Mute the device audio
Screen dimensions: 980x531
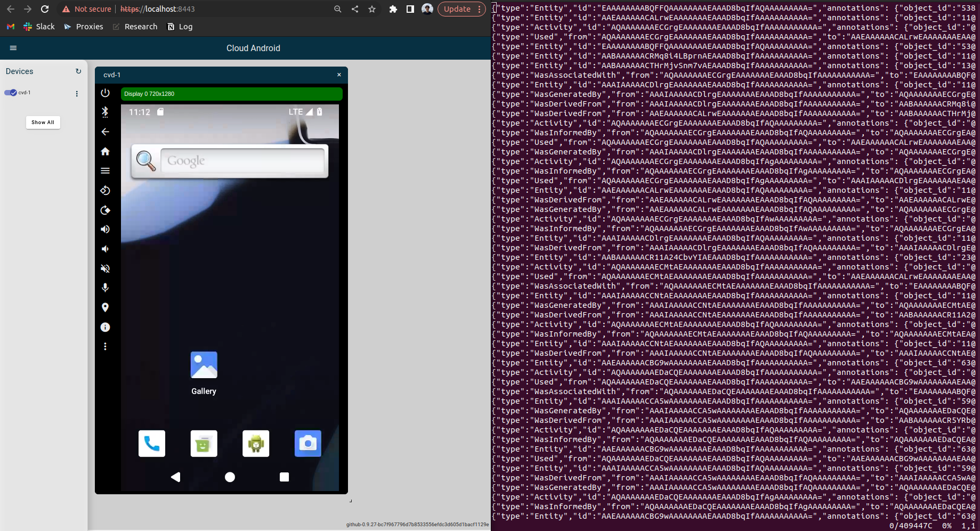[105, 268]
